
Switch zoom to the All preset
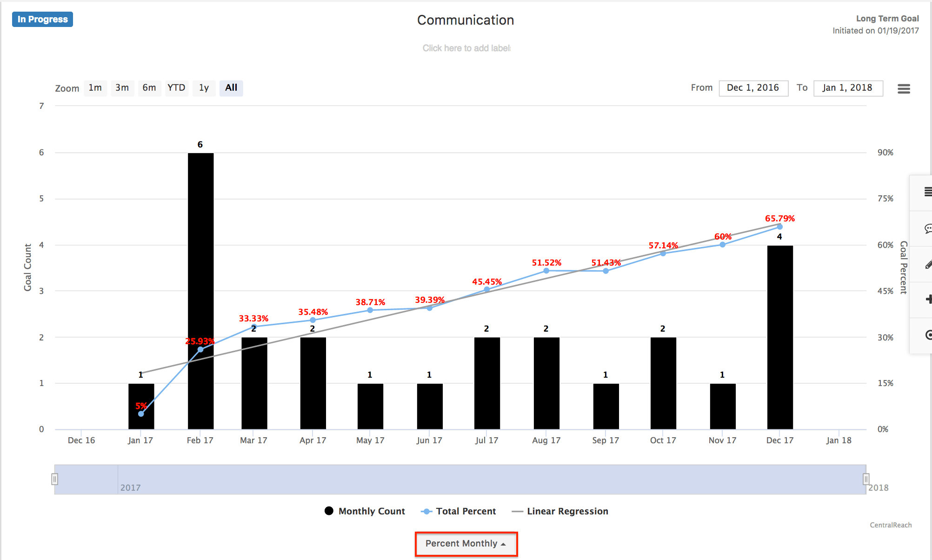231,87
